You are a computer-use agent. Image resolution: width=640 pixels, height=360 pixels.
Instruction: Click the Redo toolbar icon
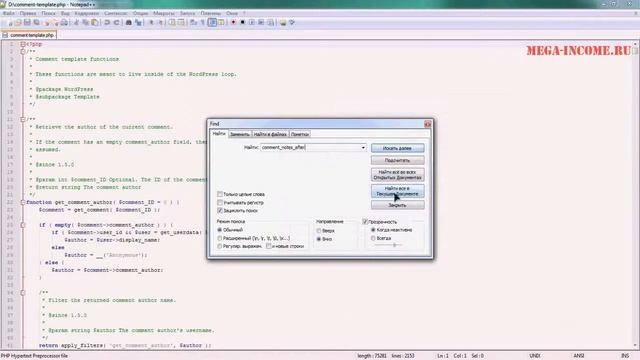[x=116, y=23]
